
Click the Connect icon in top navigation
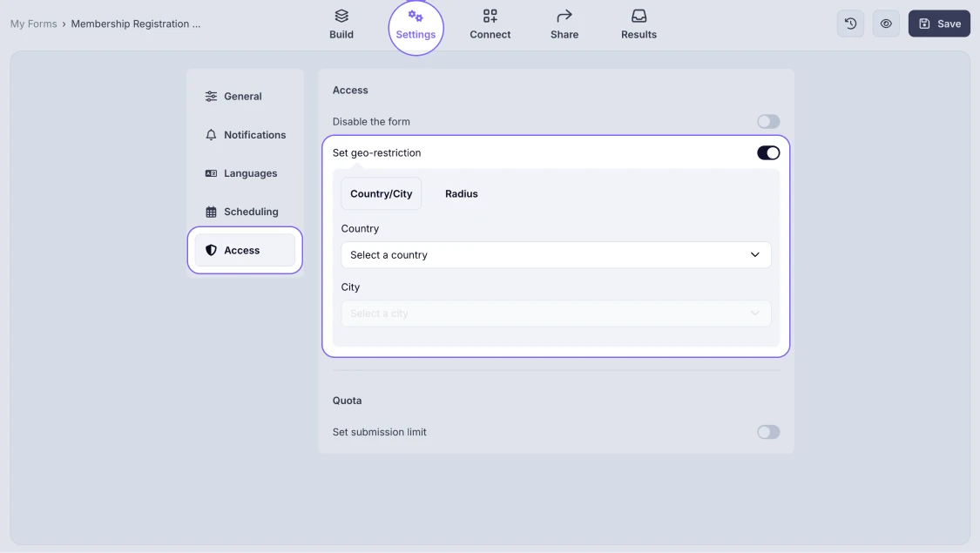[x=490, y=16]
